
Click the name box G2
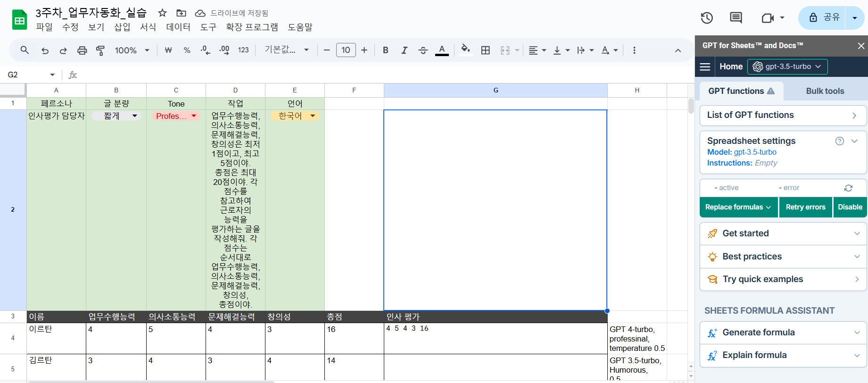point(31,75)
